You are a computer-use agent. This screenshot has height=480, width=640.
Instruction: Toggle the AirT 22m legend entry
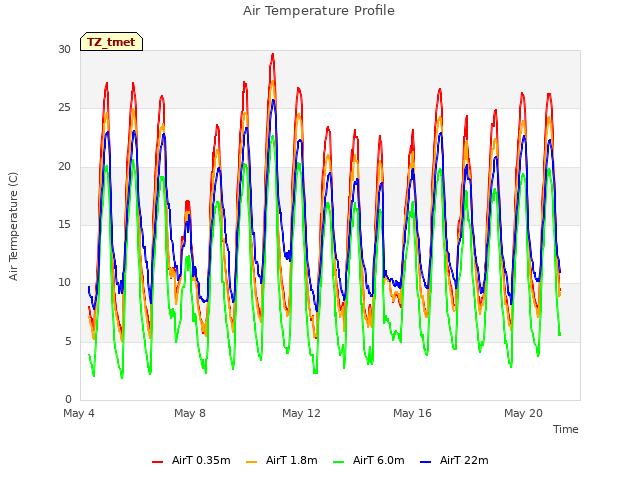point(454,460)
